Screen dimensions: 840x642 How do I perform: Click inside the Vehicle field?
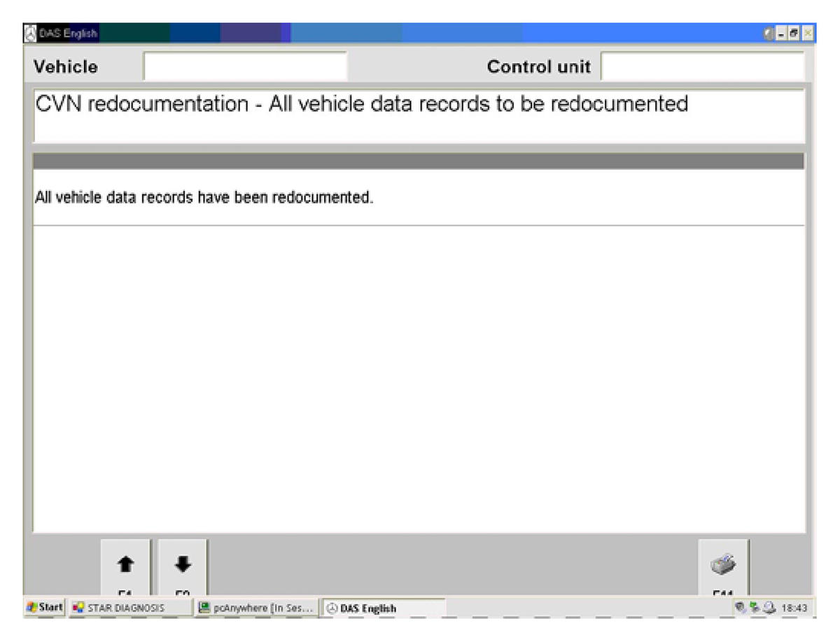tap(245, 67)
